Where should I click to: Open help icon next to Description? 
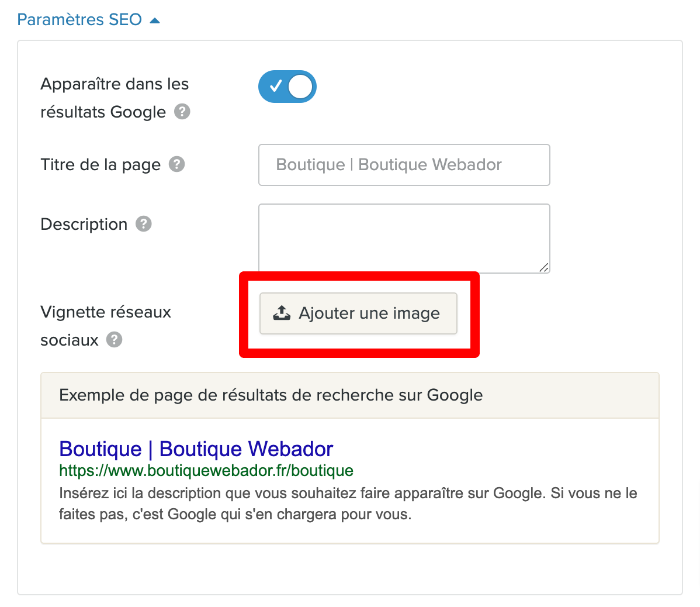click(x=144, y=224)
